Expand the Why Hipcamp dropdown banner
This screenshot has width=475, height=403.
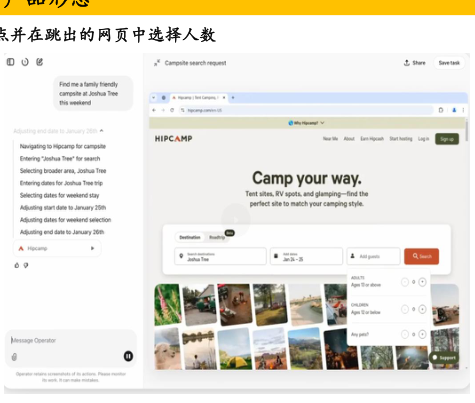point(306,123)
